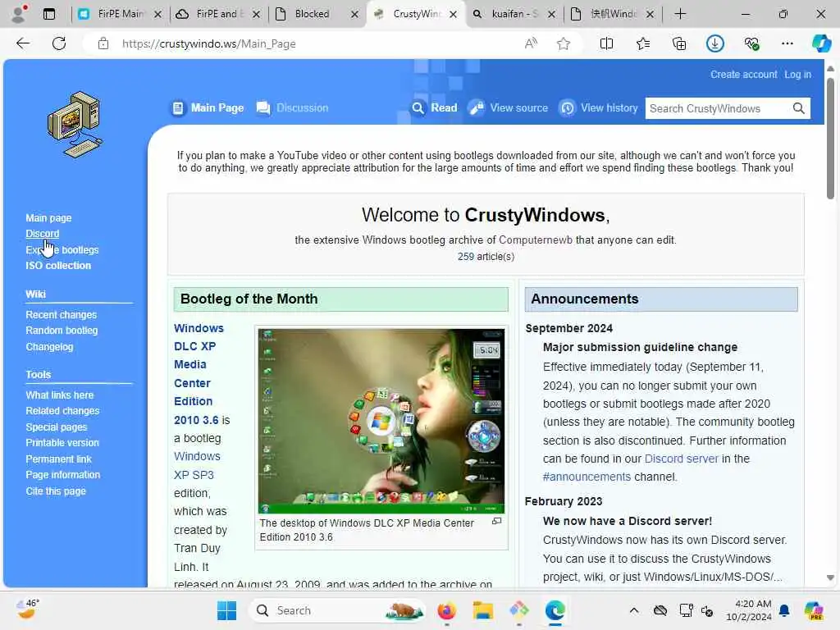Select the Read view tab

point(435,108)
